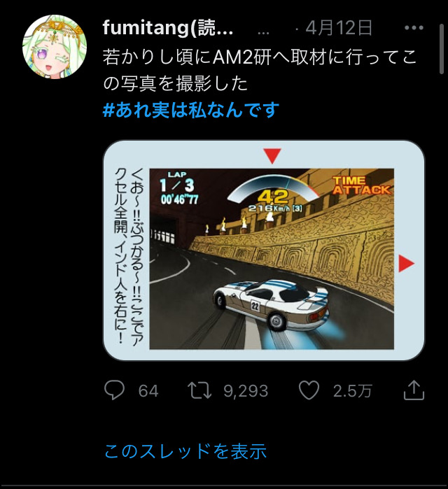
Task: Show this thread via このスレッドを表示
Action: (185, 451)
